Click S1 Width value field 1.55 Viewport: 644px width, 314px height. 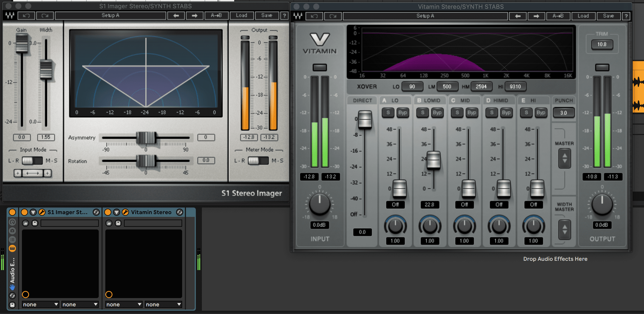pos(46,137)
